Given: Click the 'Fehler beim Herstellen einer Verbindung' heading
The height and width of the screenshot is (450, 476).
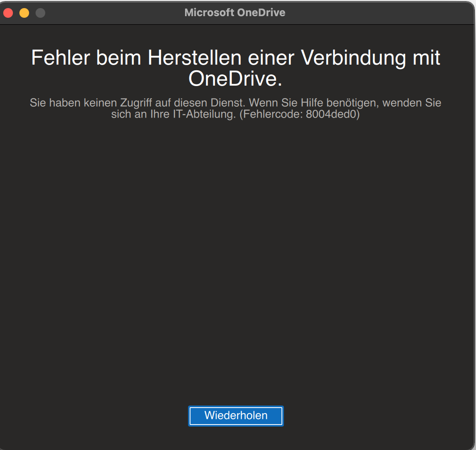Looking at the screenshot, I should (x=236, y=68).
